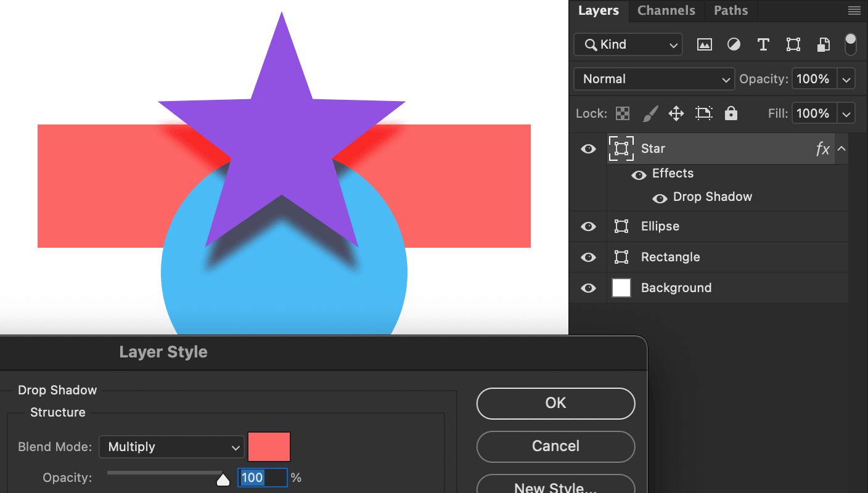Click the drop shadow Opacity value field
Screen dimensions: 868x493
click(x=263, y=478)
